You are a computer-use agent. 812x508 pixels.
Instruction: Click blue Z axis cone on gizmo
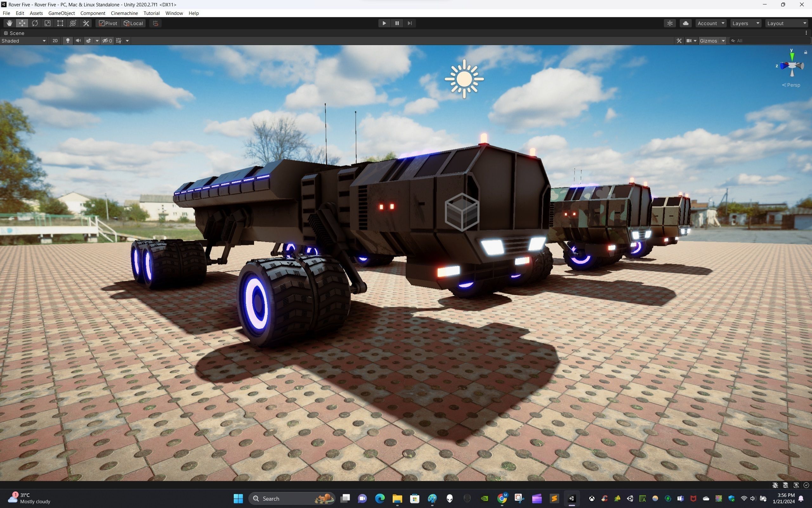tap(784, 66)
